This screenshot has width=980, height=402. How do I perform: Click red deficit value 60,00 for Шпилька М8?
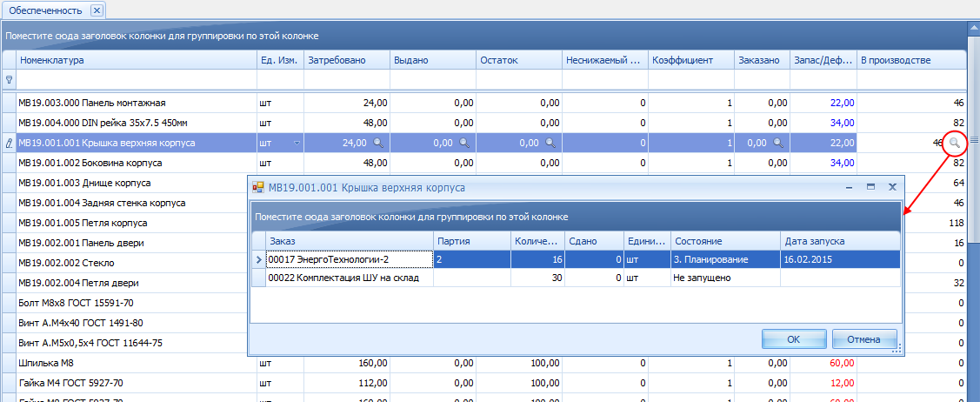[843, 363]
